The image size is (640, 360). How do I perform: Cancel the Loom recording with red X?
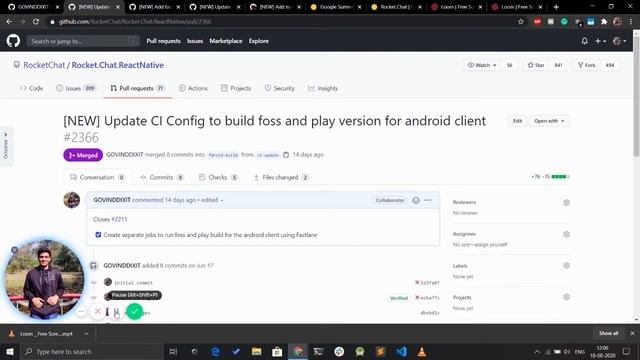tap(98, 311)
